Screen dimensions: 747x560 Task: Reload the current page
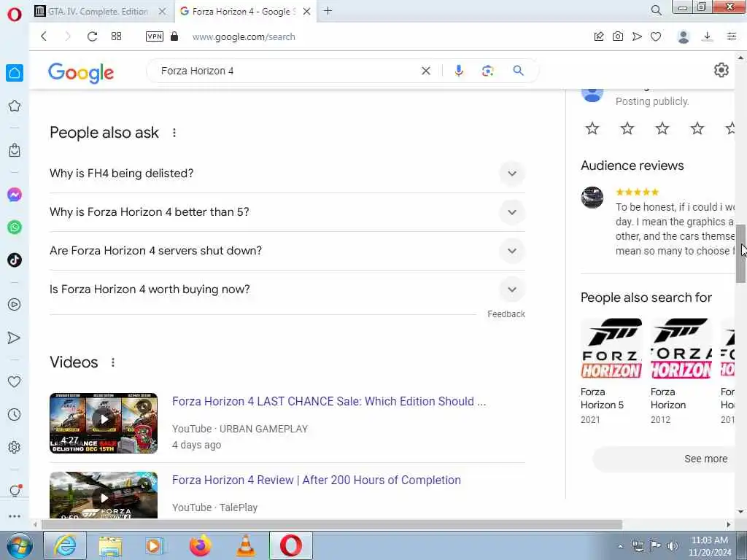[x=92, y=36]
